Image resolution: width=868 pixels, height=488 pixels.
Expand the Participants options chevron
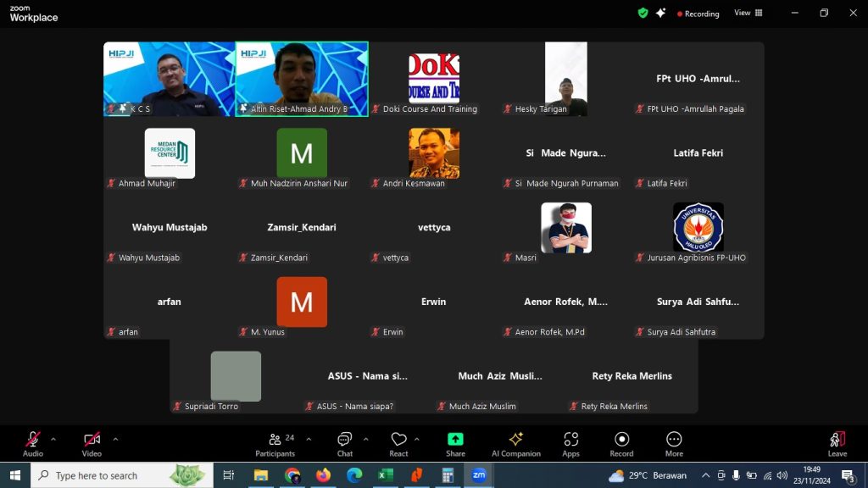pos(309,439)
